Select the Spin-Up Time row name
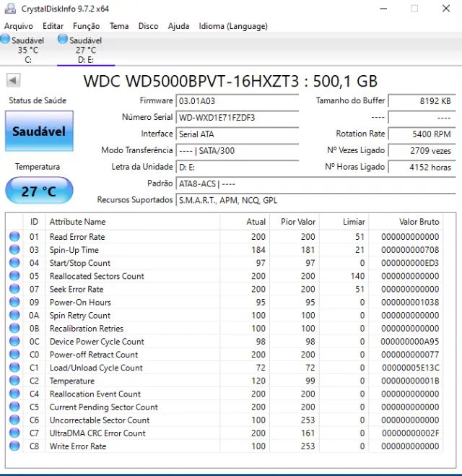The height and width of the screenshot is (476, 462). [x=74, y=250]
